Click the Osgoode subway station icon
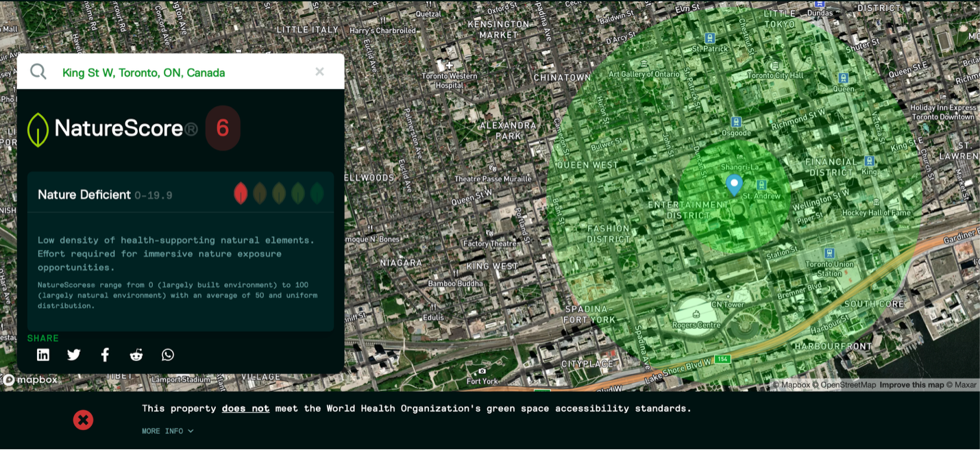This screenshot has width=980, height=452. [736, 122]
